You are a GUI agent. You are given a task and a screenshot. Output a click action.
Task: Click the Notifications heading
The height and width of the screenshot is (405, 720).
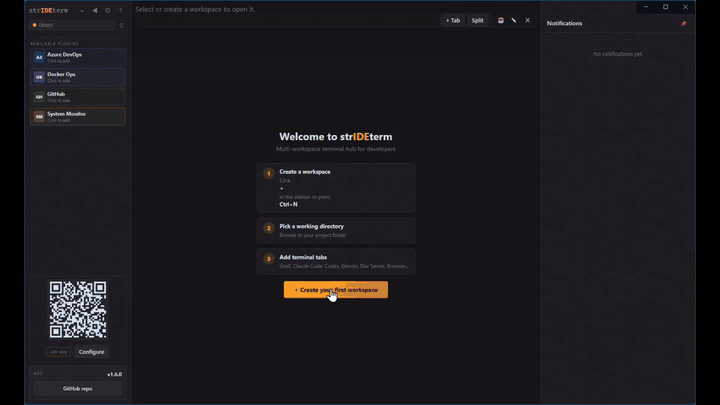tap(564, 23)
